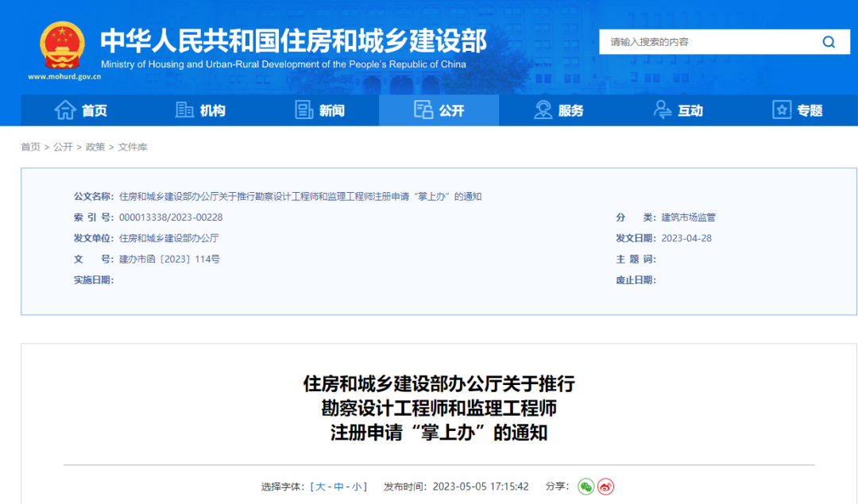
Task: Share article via the Weibo icon
Action: point(607,488)
